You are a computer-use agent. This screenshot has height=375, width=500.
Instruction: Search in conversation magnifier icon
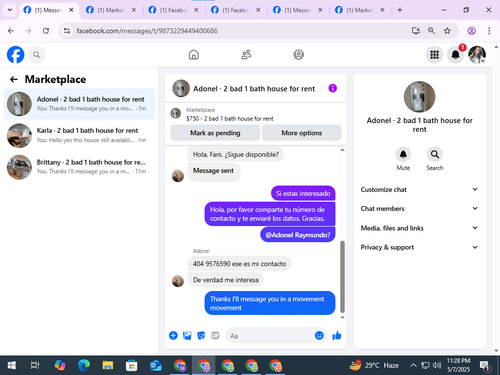435,154
